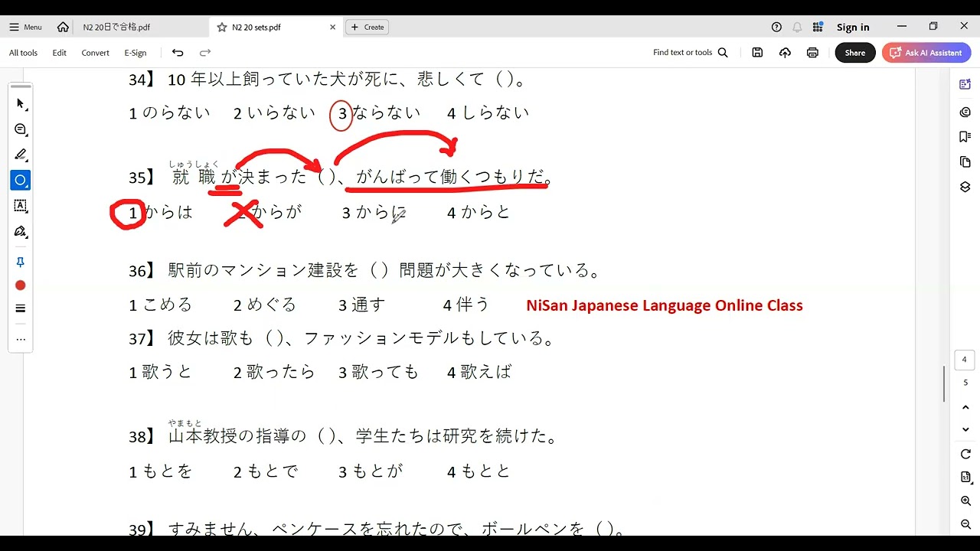Click answer option 3 歌っても
The width and height of the screenshot is (980, 551).
coord(379,372)
